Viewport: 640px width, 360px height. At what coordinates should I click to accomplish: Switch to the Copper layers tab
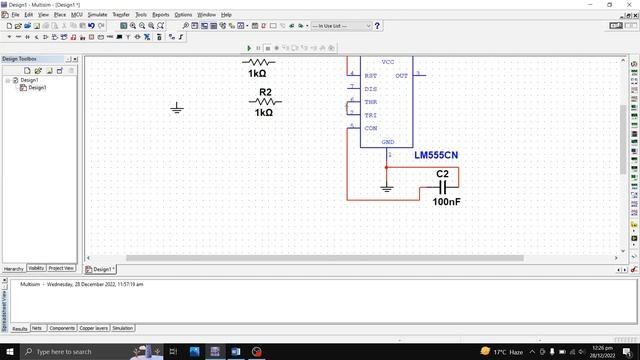(x=93, y=328)
